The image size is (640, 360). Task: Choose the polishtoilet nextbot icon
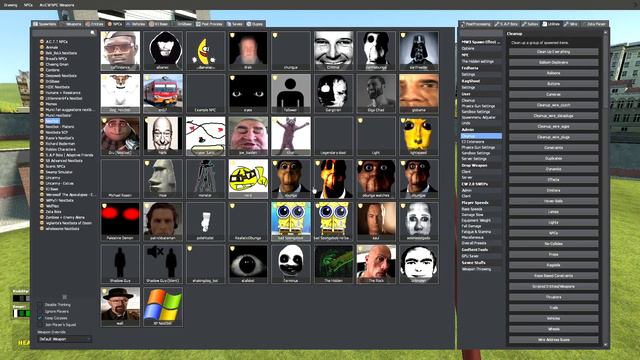pos(205,221)
